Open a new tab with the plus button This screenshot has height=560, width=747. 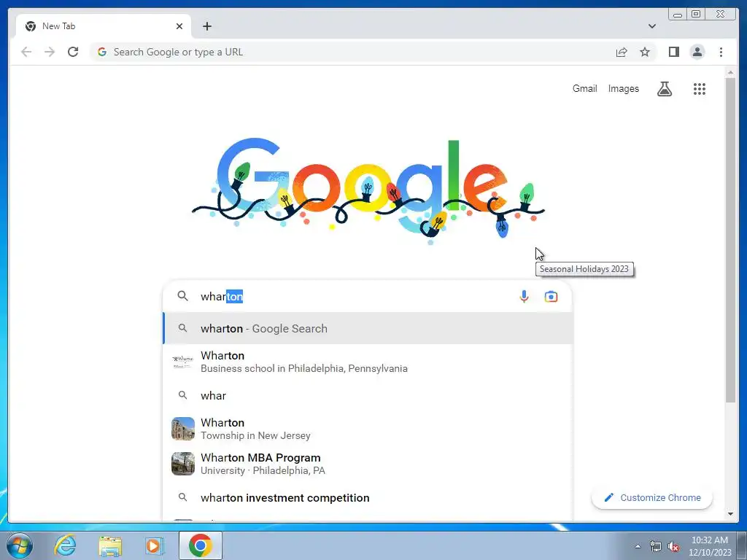coord(206,26)
